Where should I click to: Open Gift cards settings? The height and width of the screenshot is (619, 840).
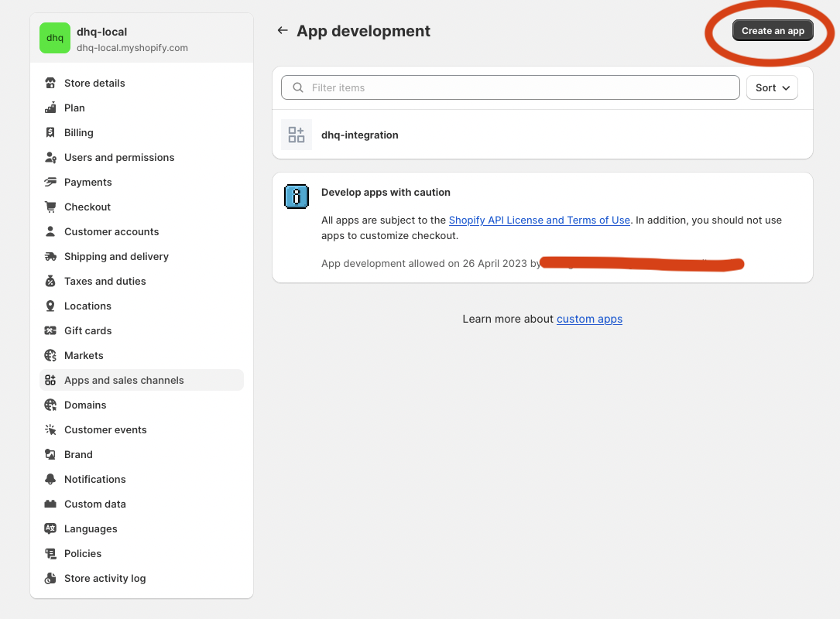(x=142, y=330)
